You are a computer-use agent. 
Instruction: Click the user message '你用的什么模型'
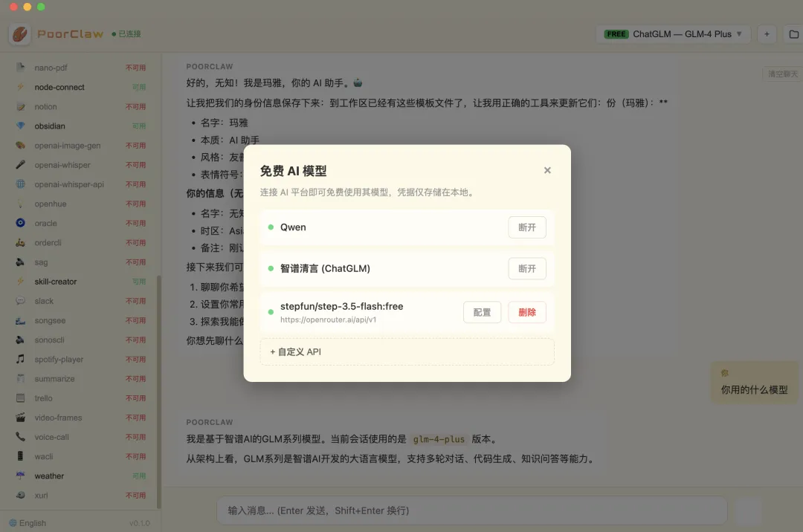click(755, 390)
